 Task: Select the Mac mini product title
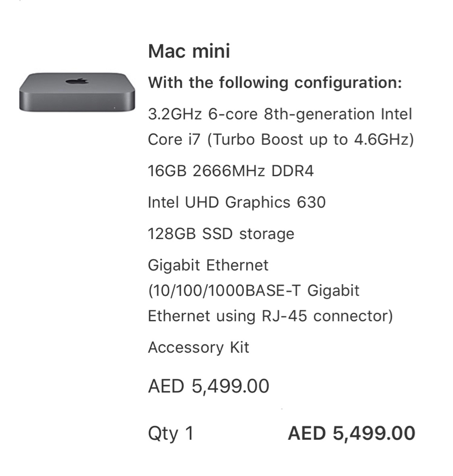[189, 51]
